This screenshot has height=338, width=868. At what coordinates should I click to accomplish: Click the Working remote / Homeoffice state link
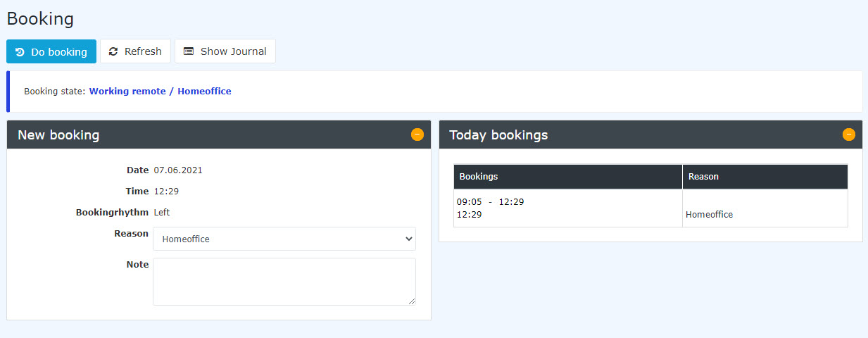tap(160, 91)
